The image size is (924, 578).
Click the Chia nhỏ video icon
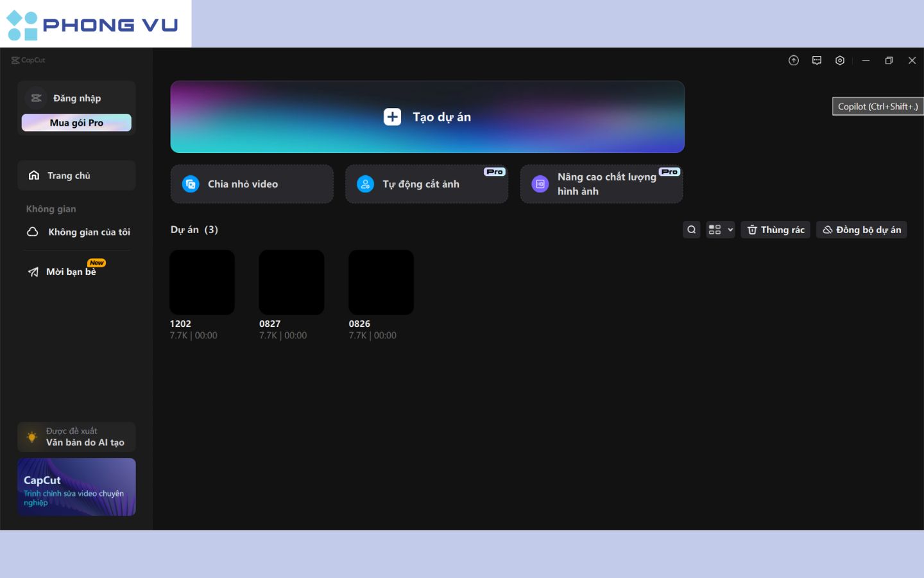click(191, 184)
